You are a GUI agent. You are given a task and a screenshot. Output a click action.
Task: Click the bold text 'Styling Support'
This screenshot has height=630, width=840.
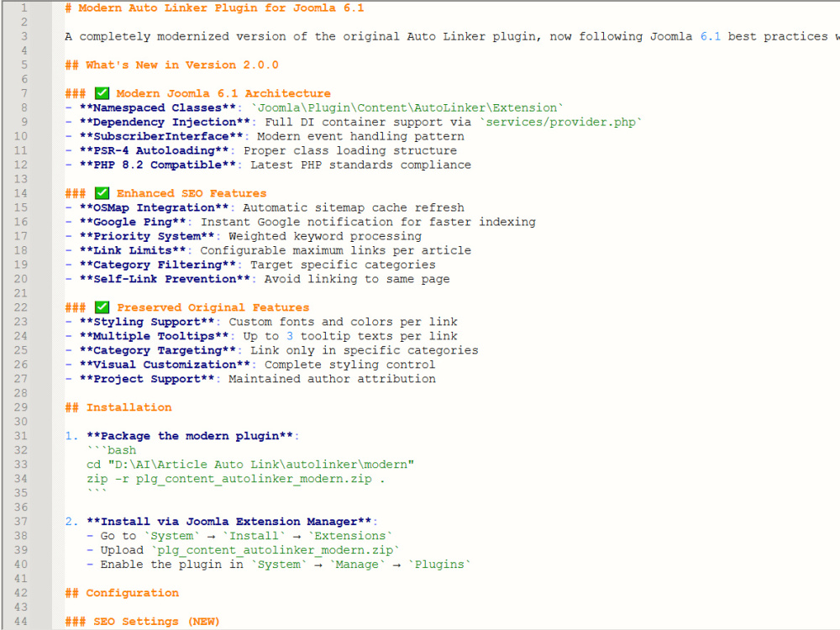[x=147, y=322]
